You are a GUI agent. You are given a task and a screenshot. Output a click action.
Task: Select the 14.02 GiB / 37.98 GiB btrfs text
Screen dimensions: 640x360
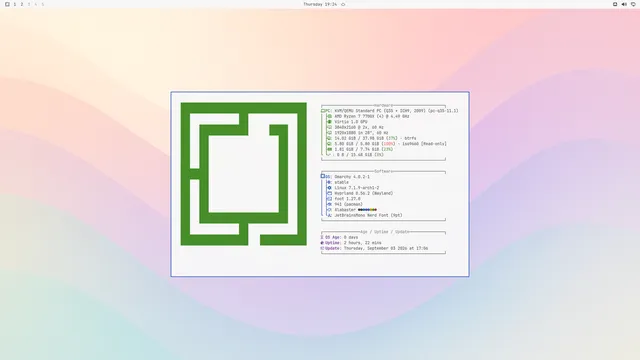click(x=375, y=138)
